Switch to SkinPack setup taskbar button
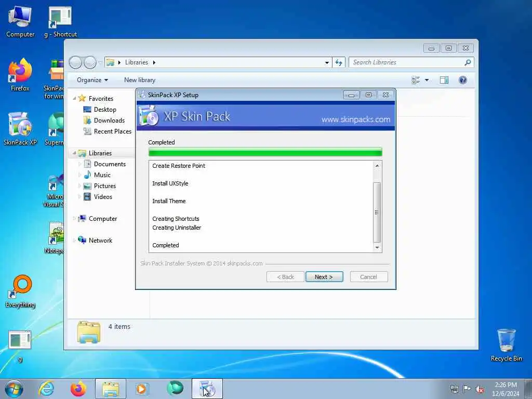 click(207, 389)
